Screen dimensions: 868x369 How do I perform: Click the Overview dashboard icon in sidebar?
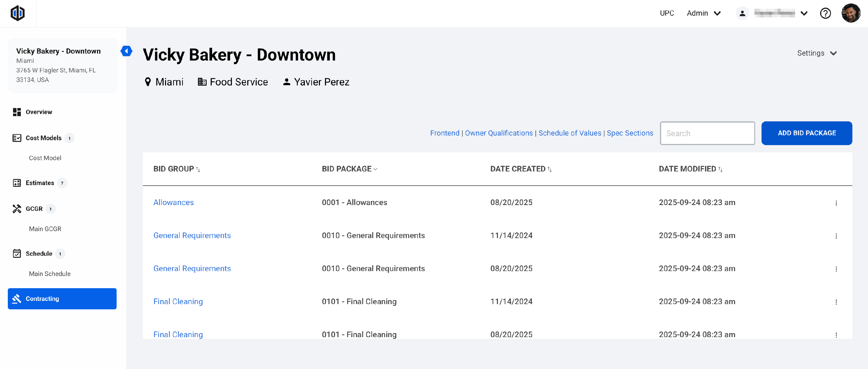(17, 112)
